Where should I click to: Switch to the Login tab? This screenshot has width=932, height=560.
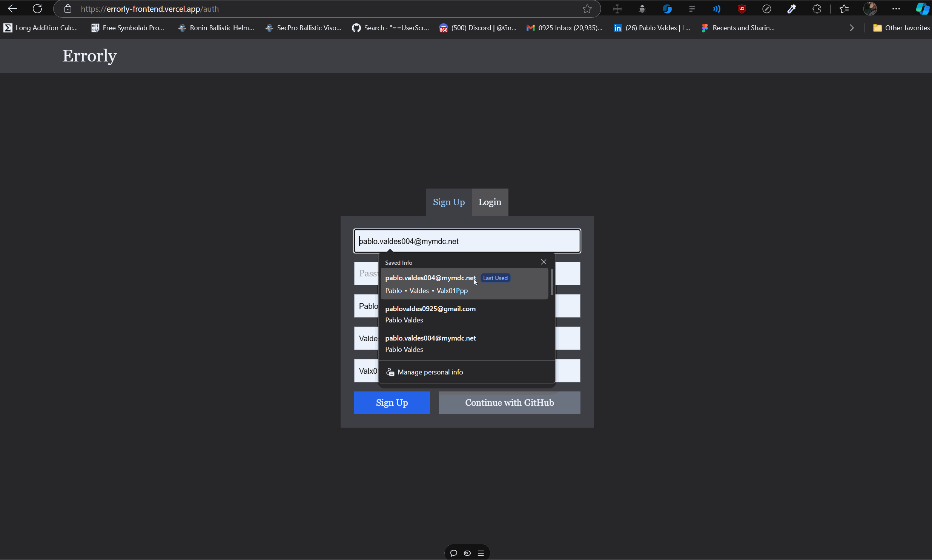point(490,202)
